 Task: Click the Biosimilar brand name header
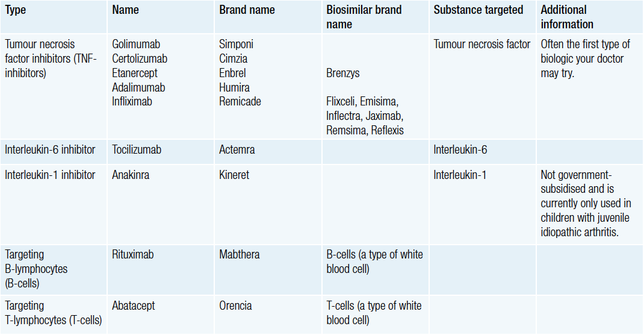click(x=364, y=17)
